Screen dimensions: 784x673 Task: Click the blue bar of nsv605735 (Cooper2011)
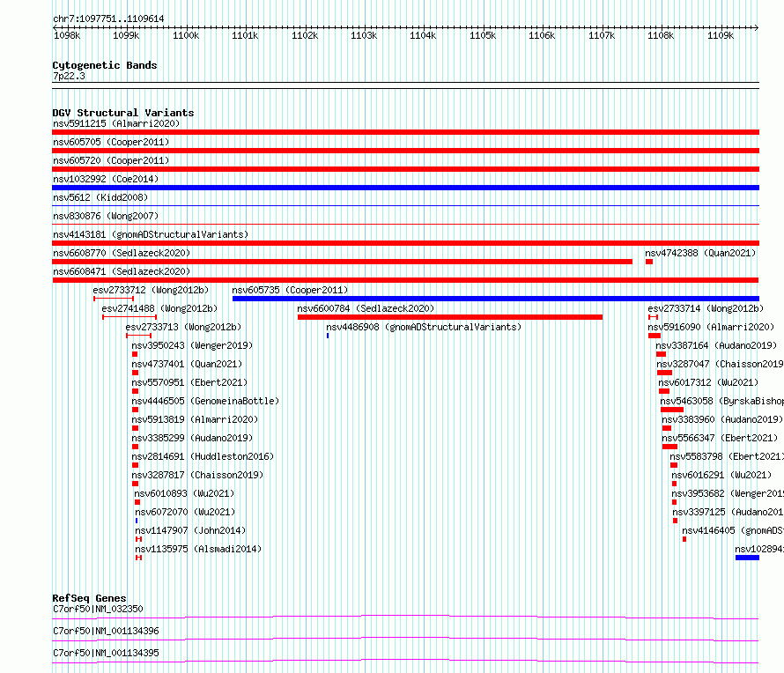tap(495, 299)
